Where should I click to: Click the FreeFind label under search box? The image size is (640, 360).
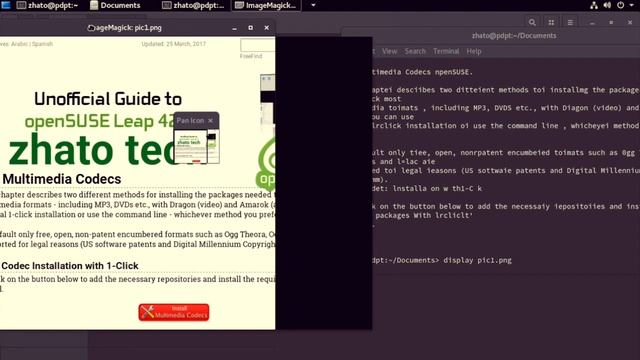251,56
